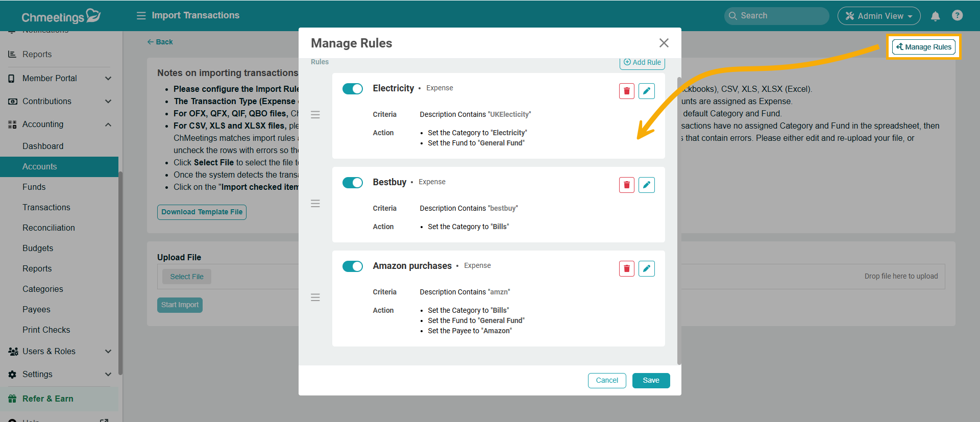Click the Bestbuy rule reorder handle
The image size is (980, 422).
[315, 204]
